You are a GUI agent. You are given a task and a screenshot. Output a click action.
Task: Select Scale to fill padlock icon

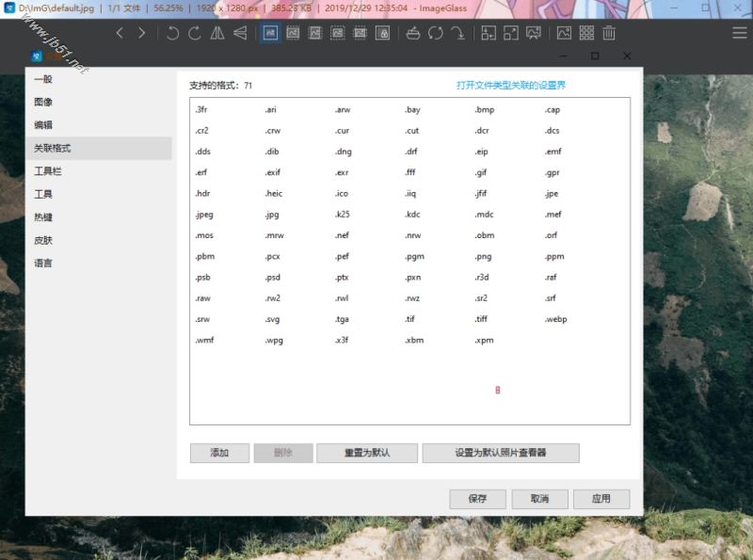[x=382, y=33]
